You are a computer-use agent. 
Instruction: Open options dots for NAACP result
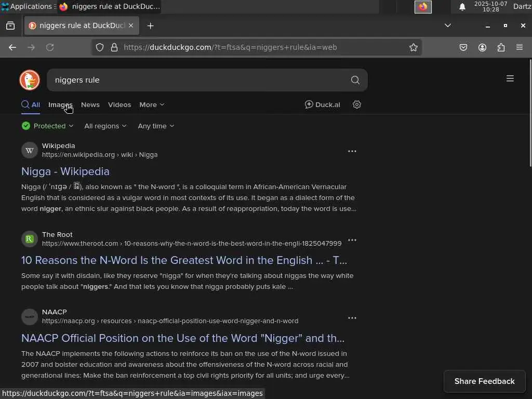click(x=352, y=317)
